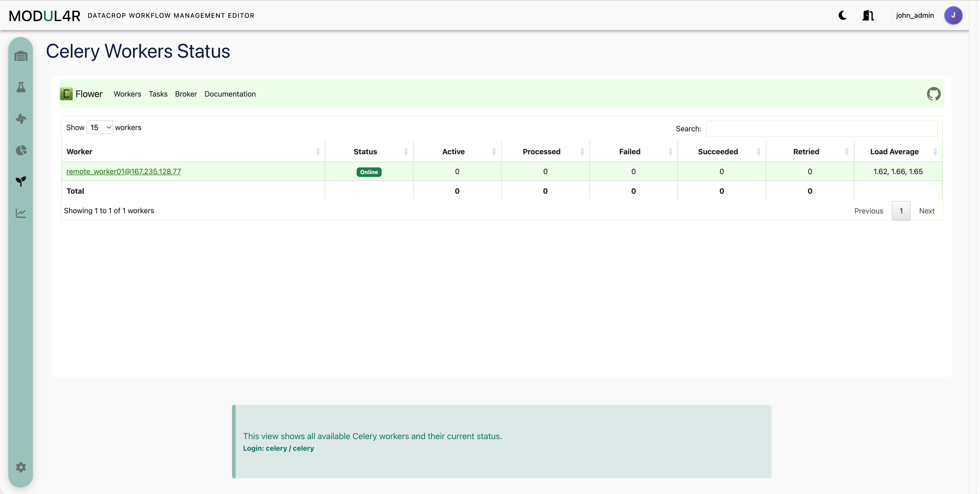Open the Broker menu item
This screenshot has width=980, height=494.
coord(186,94)
